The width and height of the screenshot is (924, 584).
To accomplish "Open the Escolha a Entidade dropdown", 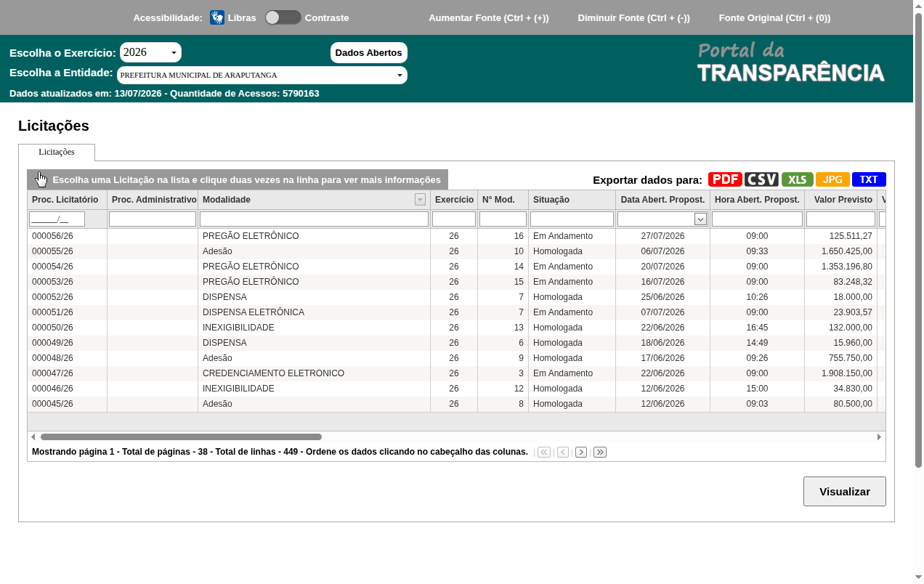I will [x=262, y=75].
